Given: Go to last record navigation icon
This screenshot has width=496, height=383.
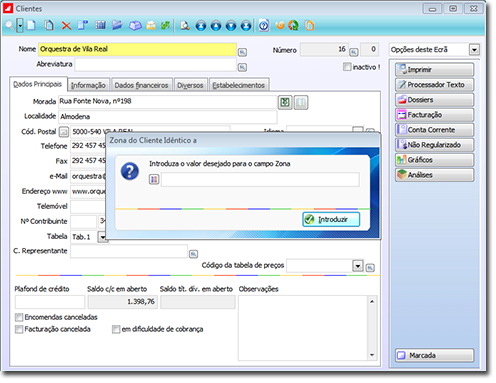Looking at the screenshot, I should point(246,26).
